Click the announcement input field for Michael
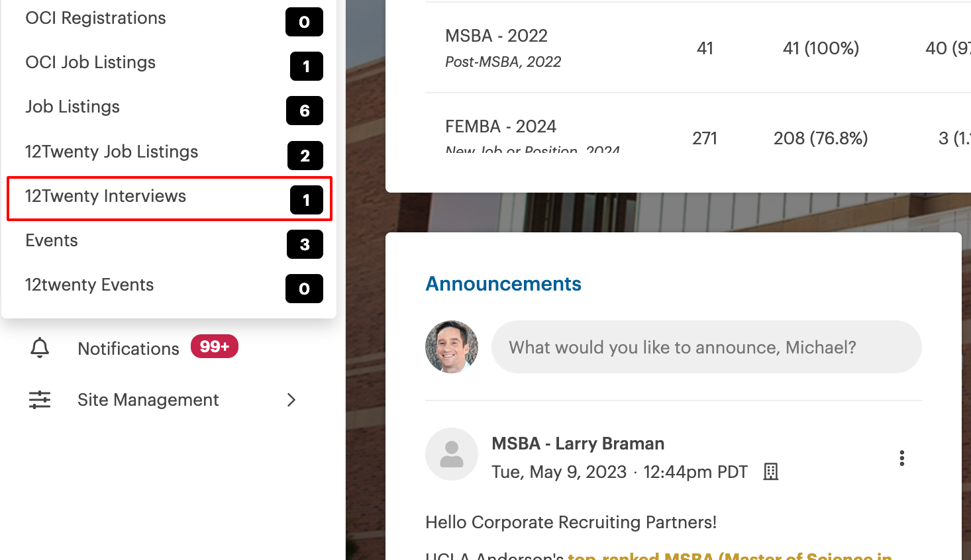The width and height of the screenshot is (971, 560). [x=706, y=348]
